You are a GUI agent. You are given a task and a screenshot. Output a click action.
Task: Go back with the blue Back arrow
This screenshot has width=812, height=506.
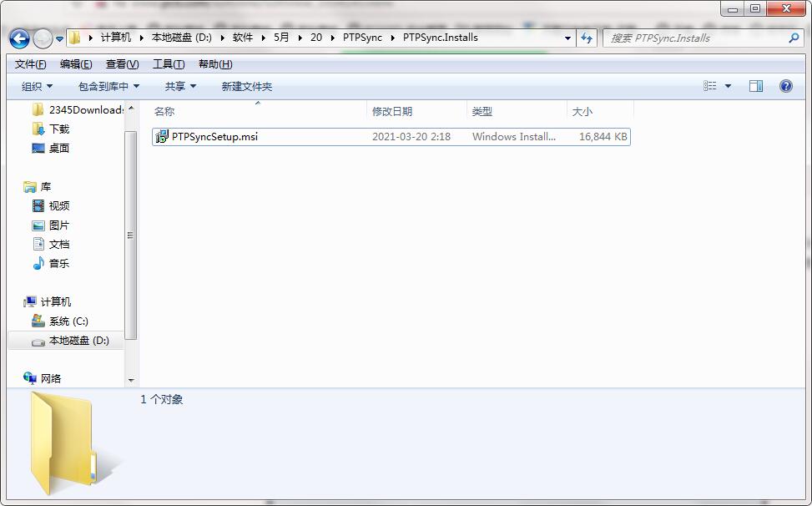click(x=19, y=38)
